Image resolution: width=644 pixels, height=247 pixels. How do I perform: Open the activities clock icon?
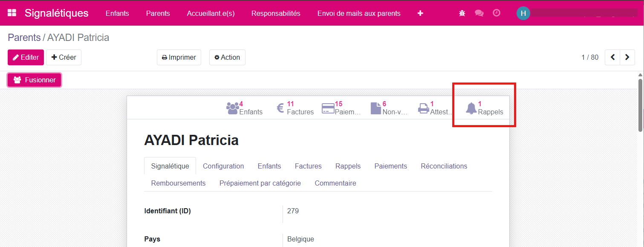497,13
